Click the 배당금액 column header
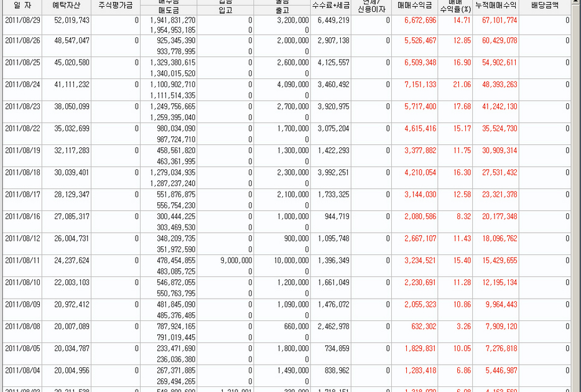The width and height of the screenshot is (581, 392). coord(544,6)
